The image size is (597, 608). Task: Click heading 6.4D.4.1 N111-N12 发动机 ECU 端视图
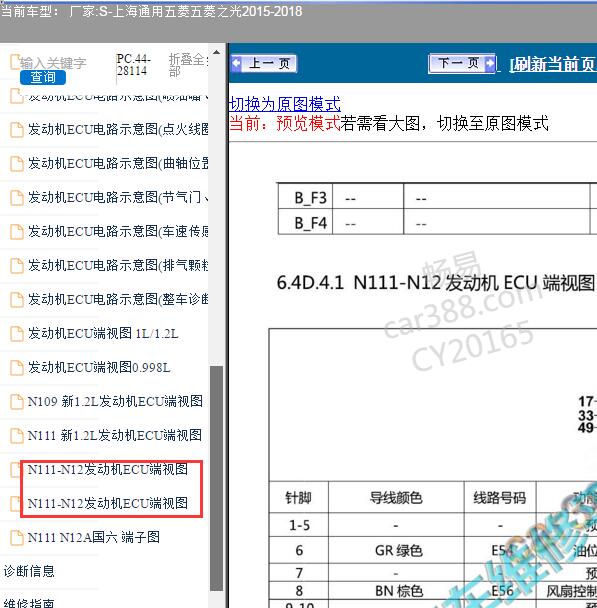coord(436,282)
